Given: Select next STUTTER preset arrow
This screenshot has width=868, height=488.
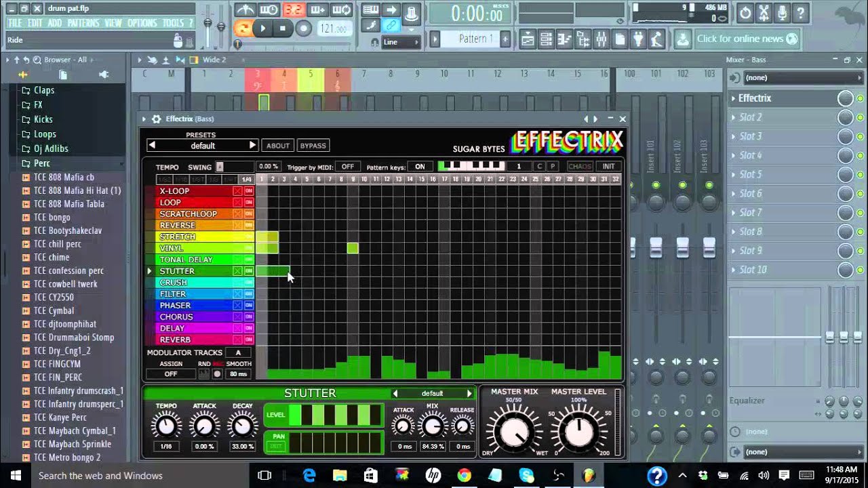Looking at the screenshot, I should (x=469, y=393).
